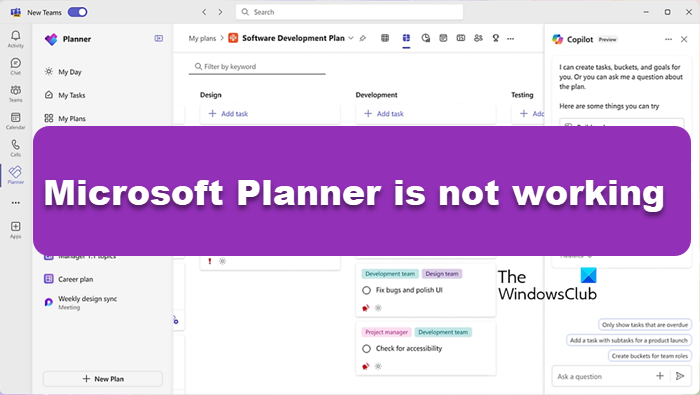This screenshot has width=700, height=395.
Task: Click the Filter by keyword field
Action: [257, 67]
